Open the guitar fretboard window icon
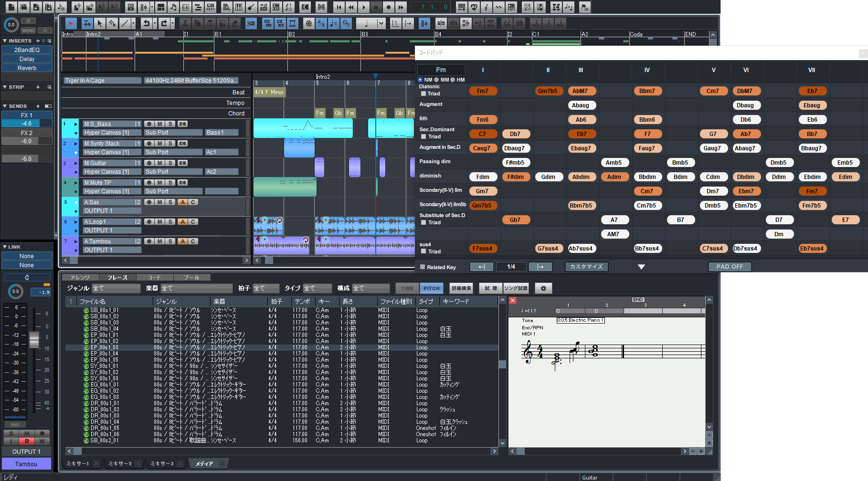Screen dimensions: 868x481 tap(251, 7)
